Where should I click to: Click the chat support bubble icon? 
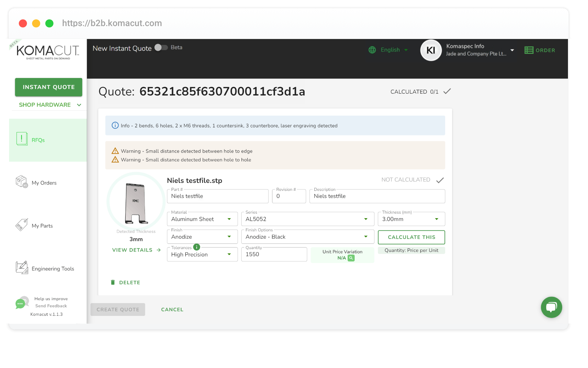pyautogui.click(x=551, y=307)
